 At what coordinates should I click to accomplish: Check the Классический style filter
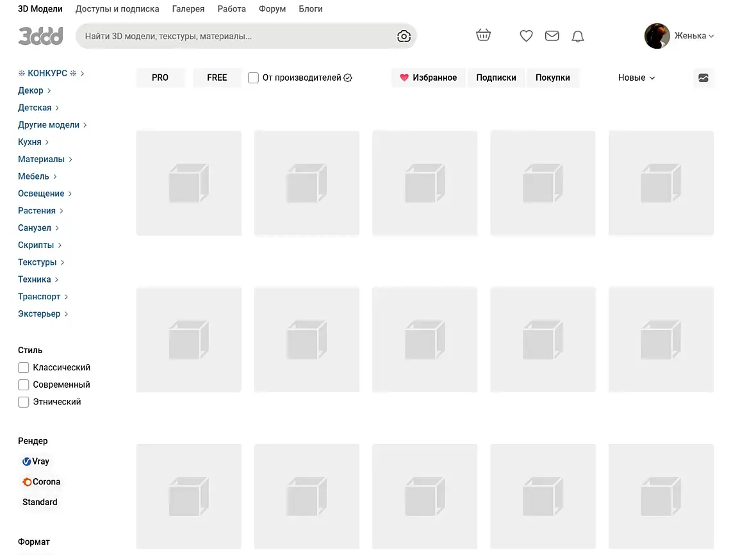23,367
